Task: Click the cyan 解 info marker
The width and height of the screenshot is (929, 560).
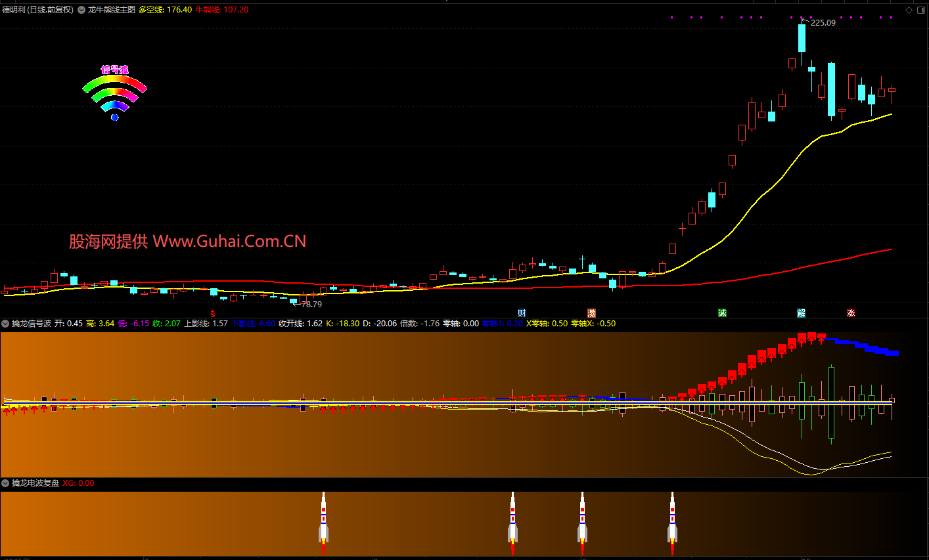Action: 801,313
